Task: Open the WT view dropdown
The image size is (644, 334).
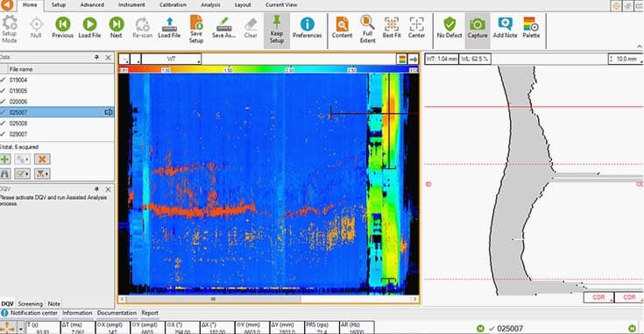Action: 171,59
